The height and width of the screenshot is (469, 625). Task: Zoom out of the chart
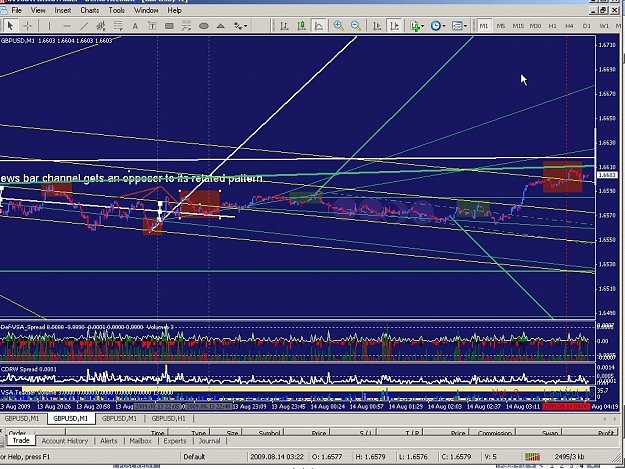click(356, 26)
